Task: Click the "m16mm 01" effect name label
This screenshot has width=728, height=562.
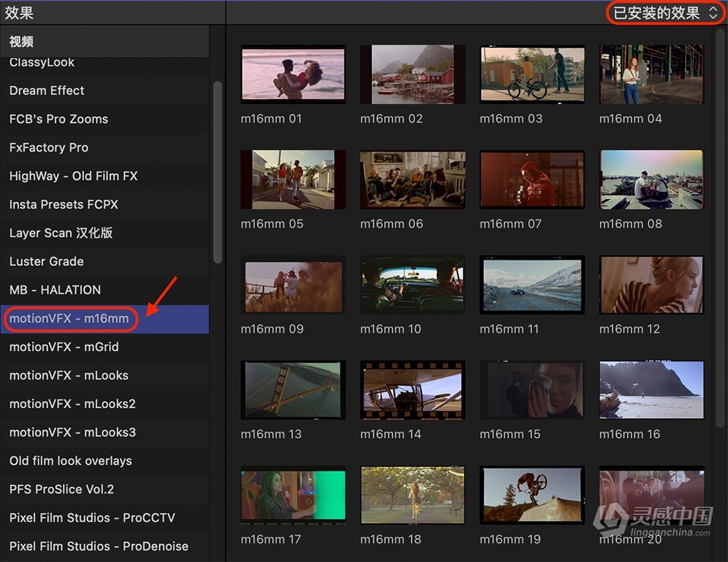Action: [271, 119]
